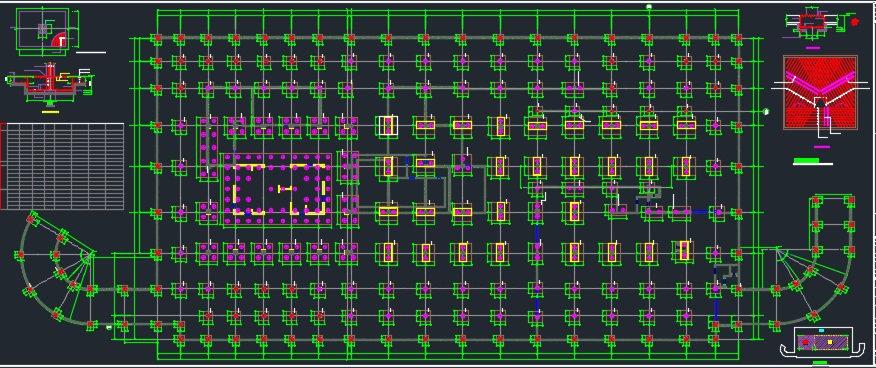Select the solid green bar below the red hatched detail

[806, 161]
